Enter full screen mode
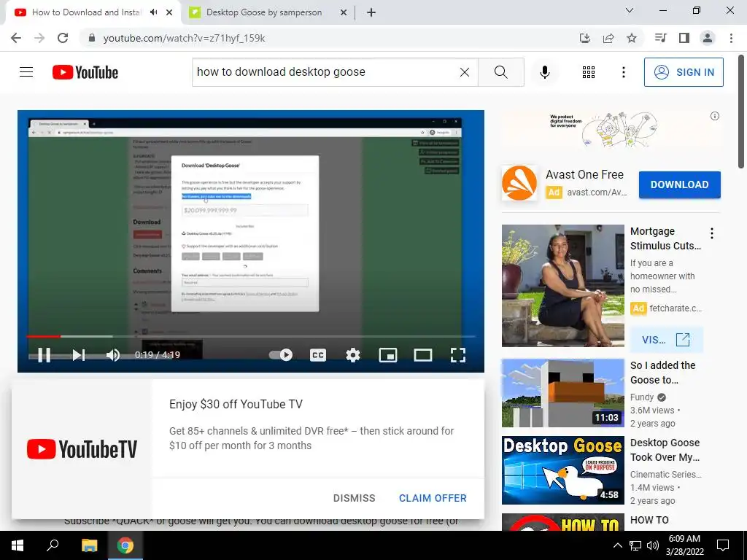The height and width of the screenshot is (560, 747). pos(458,355)
